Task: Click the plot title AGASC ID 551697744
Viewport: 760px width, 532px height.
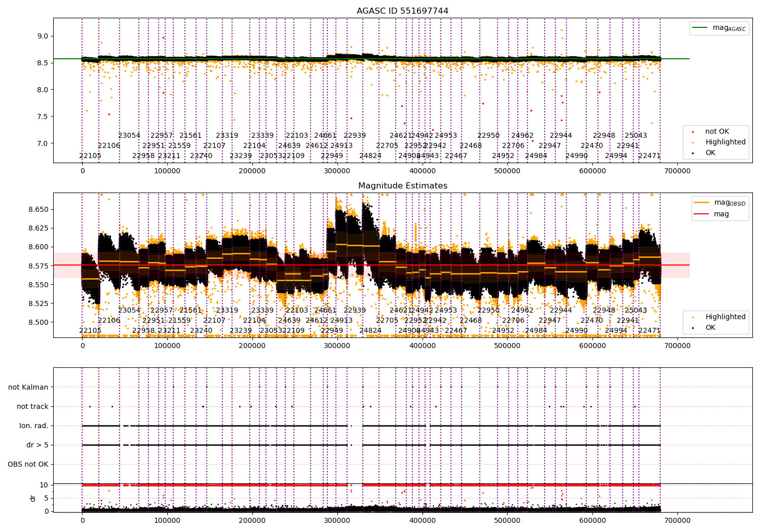Action: pyautogui.click(x=402, y=11)
